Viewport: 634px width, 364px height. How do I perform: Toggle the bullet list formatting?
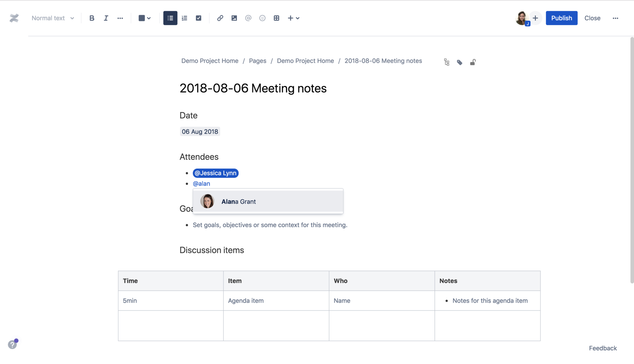point(170,18)
